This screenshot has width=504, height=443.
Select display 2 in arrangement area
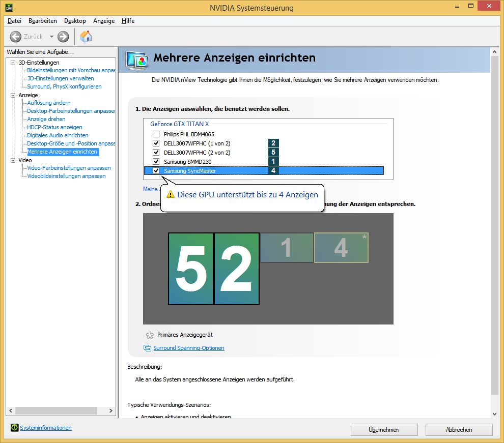(237, 269)
